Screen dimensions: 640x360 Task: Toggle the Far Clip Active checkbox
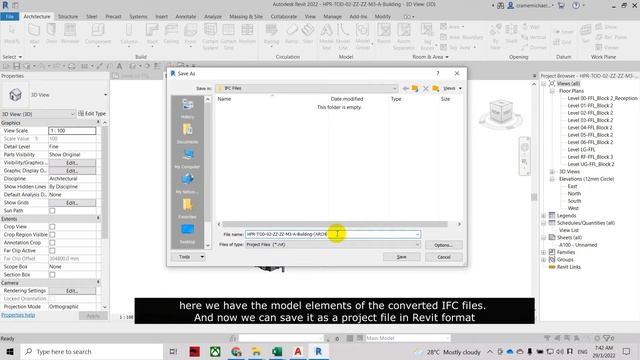click(x=52, y=251)
